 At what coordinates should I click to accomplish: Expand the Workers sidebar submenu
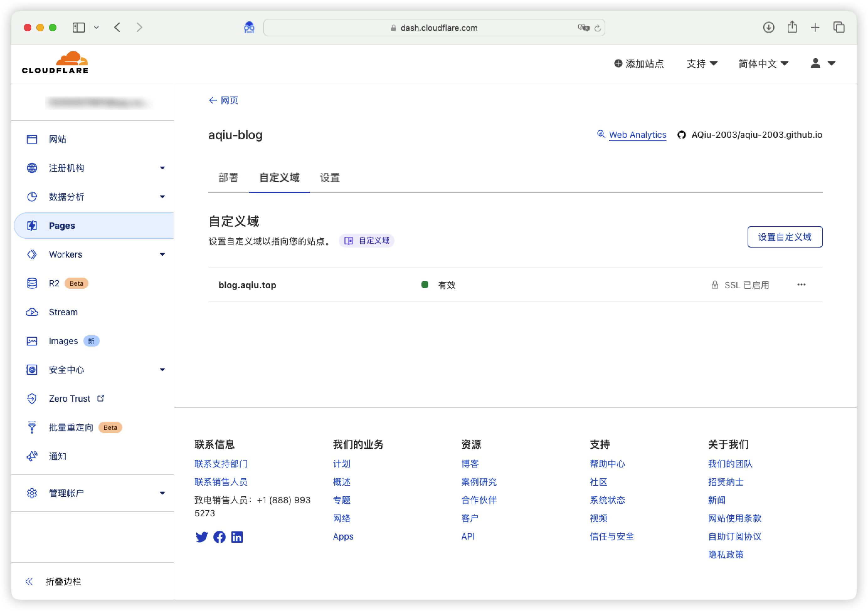pos(162,254)
